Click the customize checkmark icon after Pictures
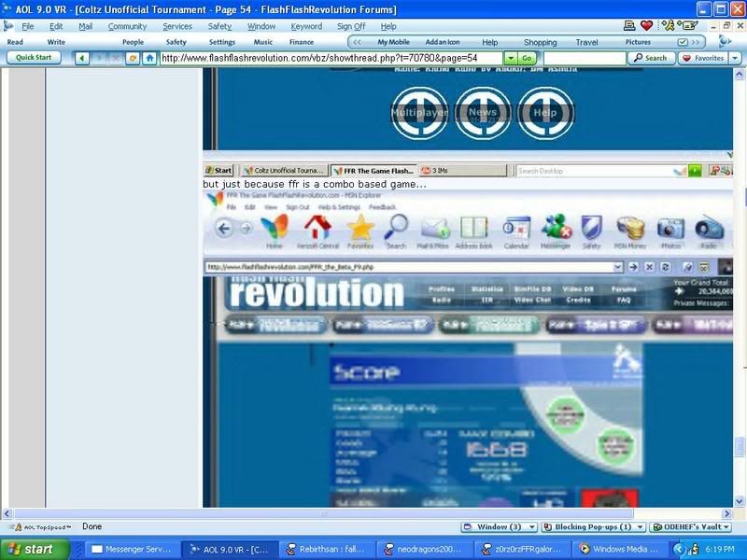747x560 pixels. [x=683, y=42]
